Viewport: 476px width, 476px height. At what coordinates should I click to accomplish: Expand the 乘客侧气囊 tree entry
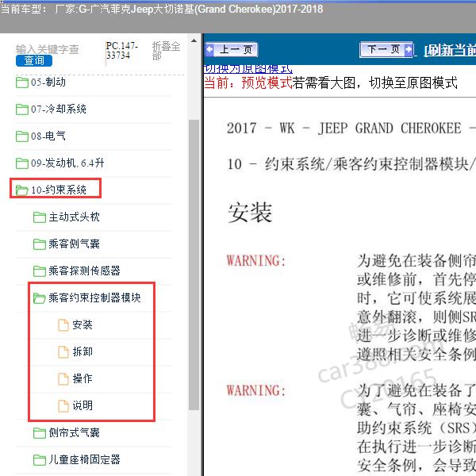coord(74,244)
